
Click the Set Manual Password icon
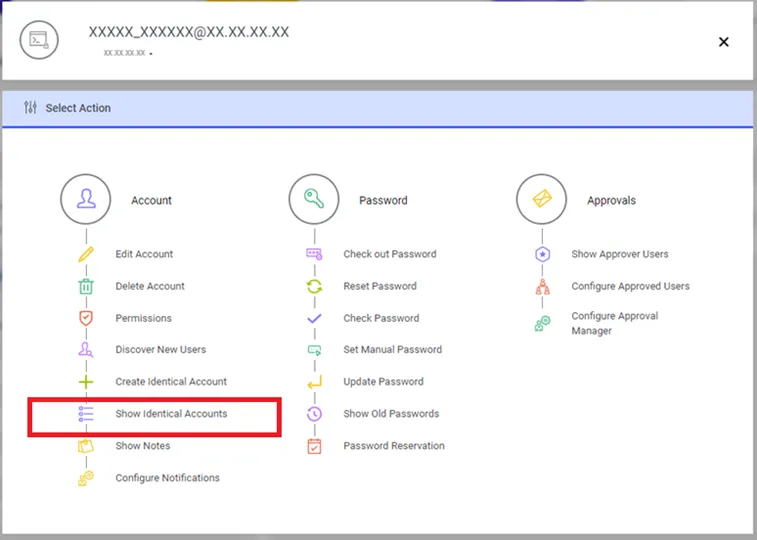pos(314,350)
